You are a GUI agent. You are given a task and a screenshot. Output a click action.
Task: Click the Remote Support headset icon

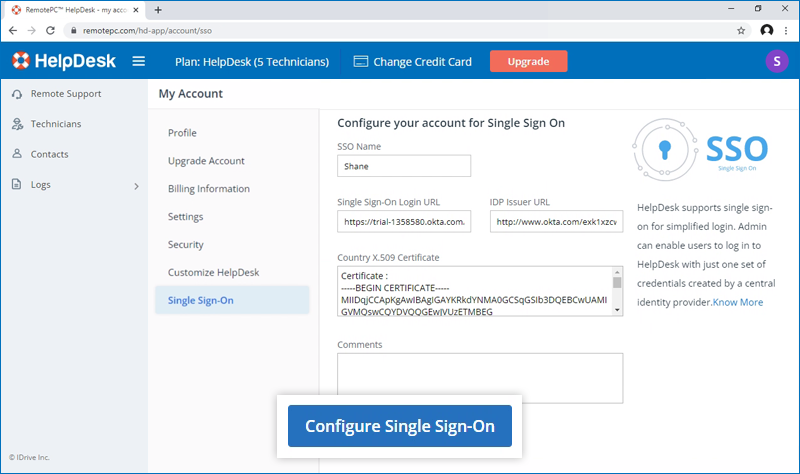click(17, 94)
